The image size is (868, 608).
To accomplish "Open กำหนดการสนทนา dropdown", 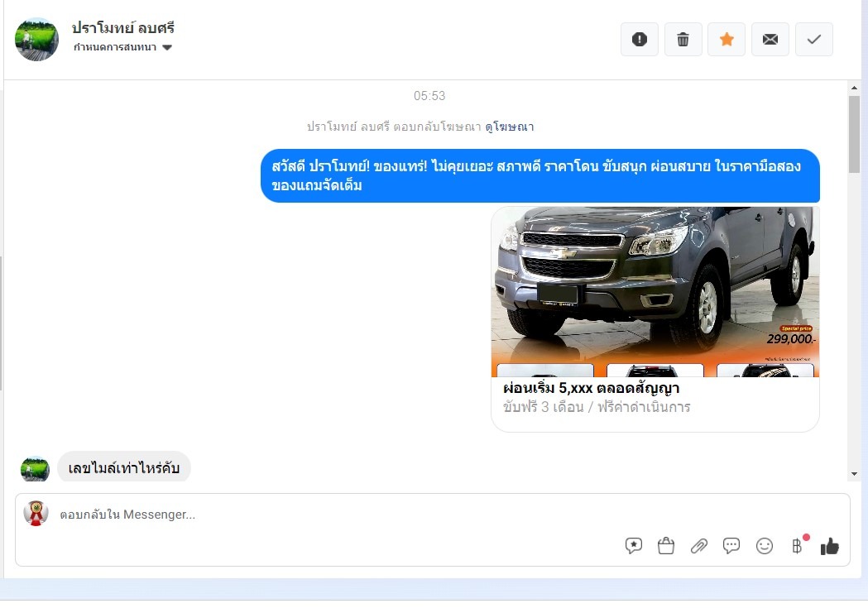I will 123,47.
